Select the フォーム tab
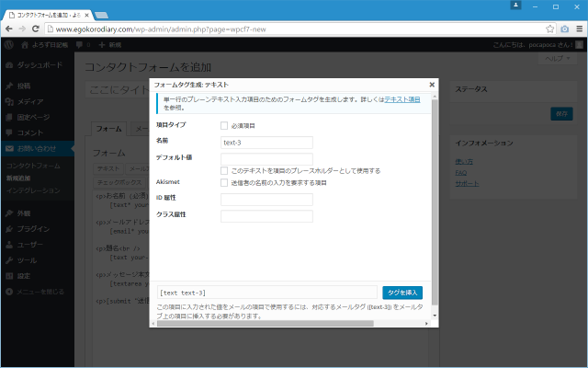 pyautogui.click(x=108, y=129)
